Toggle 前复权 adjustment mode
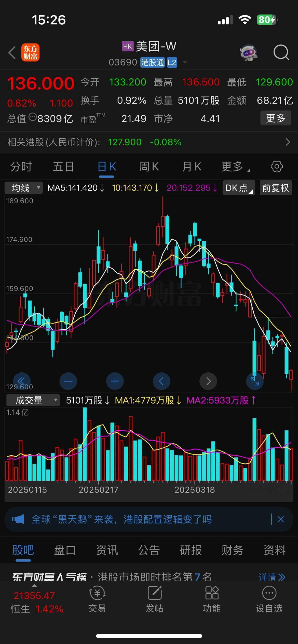The width and height of the screenshot is (298, 644). click(276, 188)
